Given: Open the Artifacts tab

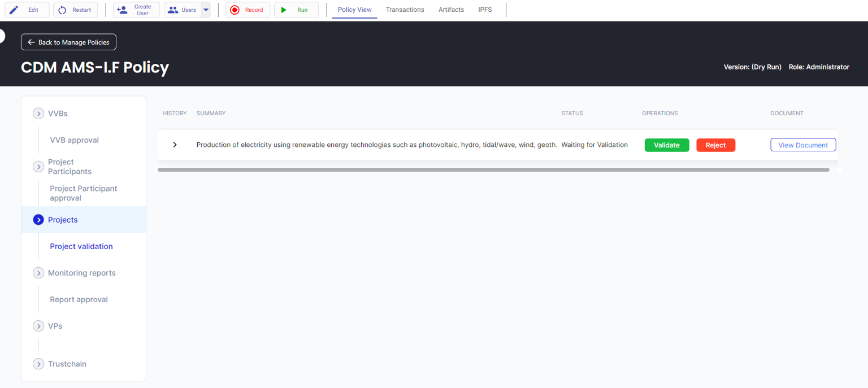Looking at the screenshot, I should coord(451,10).
